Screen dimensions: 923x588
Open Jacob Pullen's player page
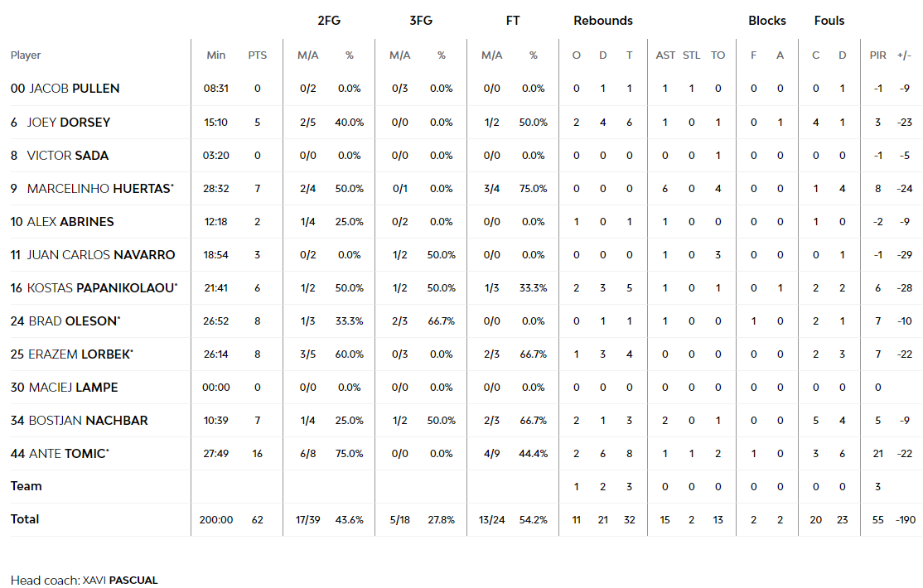click(75, 89)
